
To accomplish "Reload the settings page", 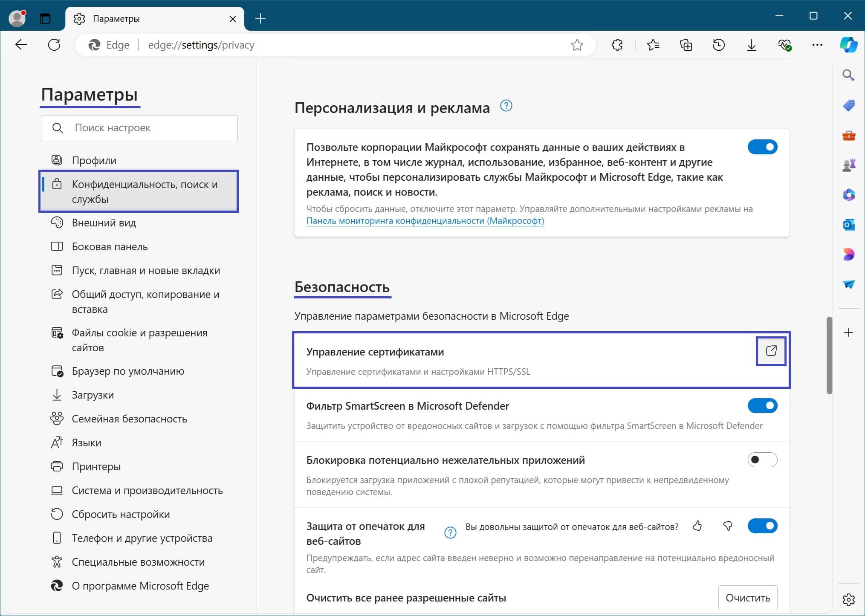I will tap(54, 45).
